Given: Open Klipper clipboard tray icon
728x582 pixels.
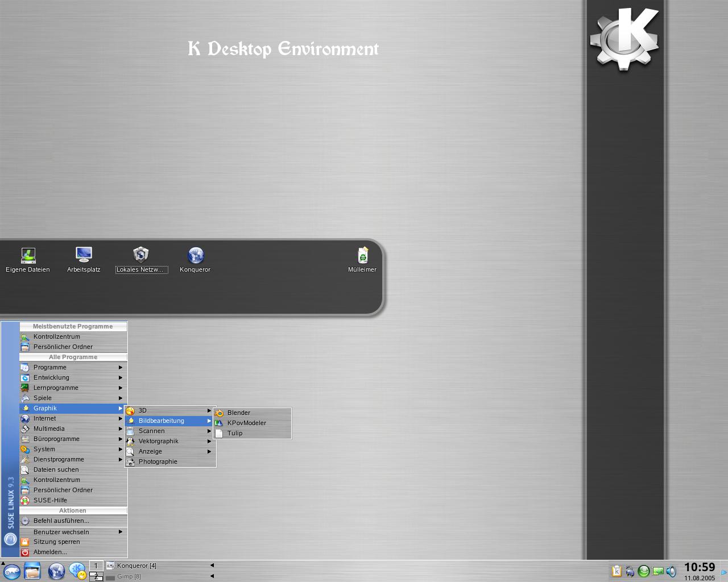Looking at the screenshot, I should click(x=617, y=571).
